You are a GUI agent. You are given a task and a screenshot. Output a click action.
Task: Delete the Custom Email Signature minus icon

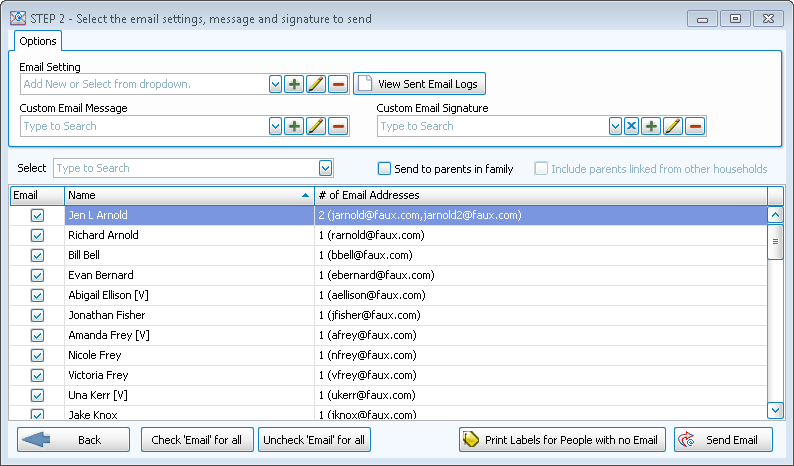tap(695, 126)
